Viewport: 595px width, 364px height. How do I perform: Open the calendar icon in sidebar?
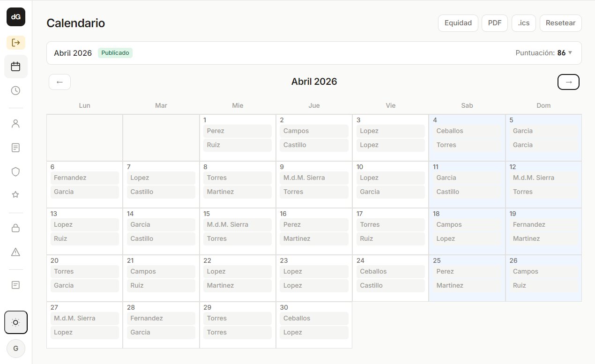coord(16,67)
